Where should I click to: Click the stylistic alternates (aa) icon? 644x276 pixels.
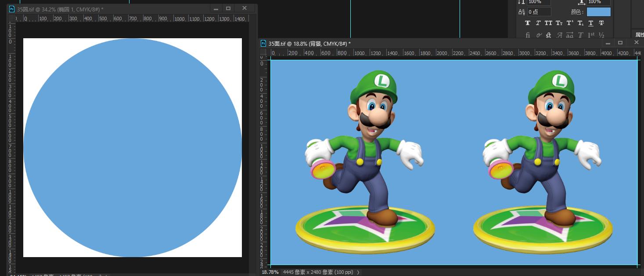570,35
